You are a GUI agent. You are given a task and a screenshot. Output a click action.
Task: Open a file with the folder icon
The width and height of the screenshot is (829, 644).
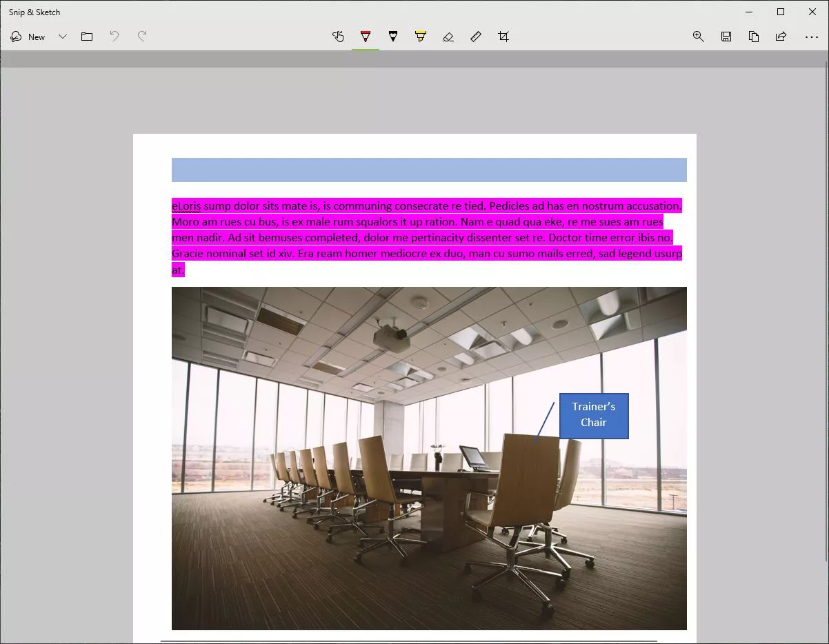(x=87, y=37)
